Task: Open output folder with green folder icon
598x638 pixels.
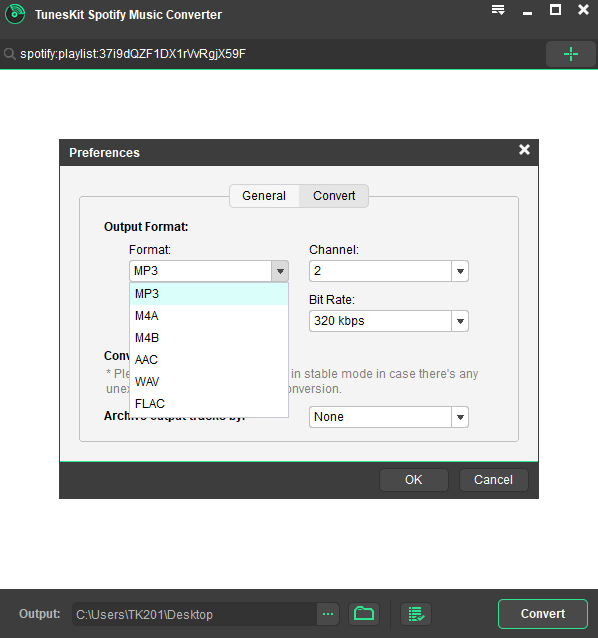Action: 364,614
